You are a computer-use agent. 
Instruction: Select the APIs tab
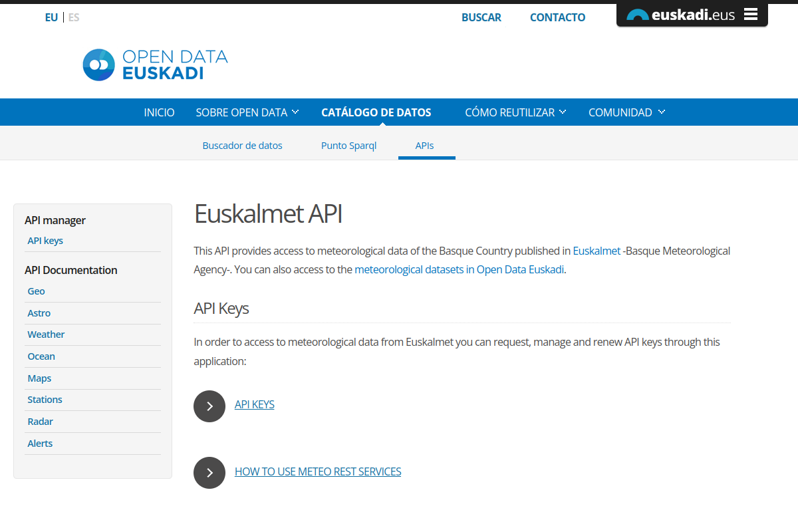click(424, 145)
